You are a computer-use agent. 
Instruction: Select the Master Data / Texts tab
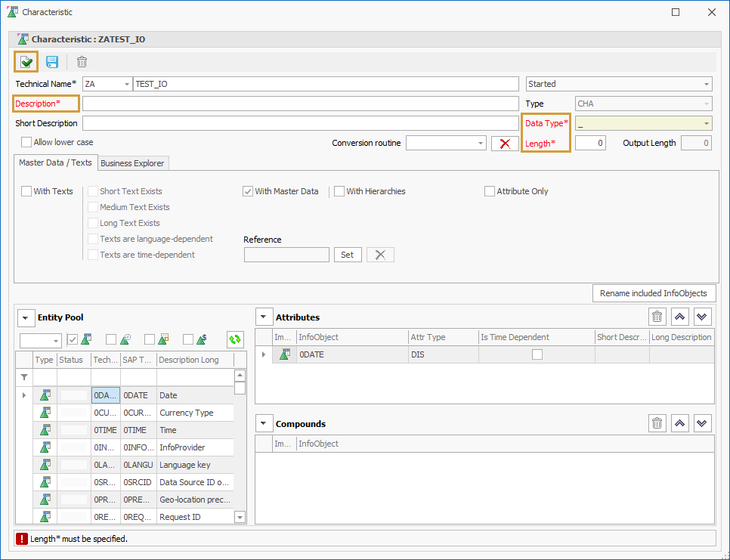pos(55,162)
